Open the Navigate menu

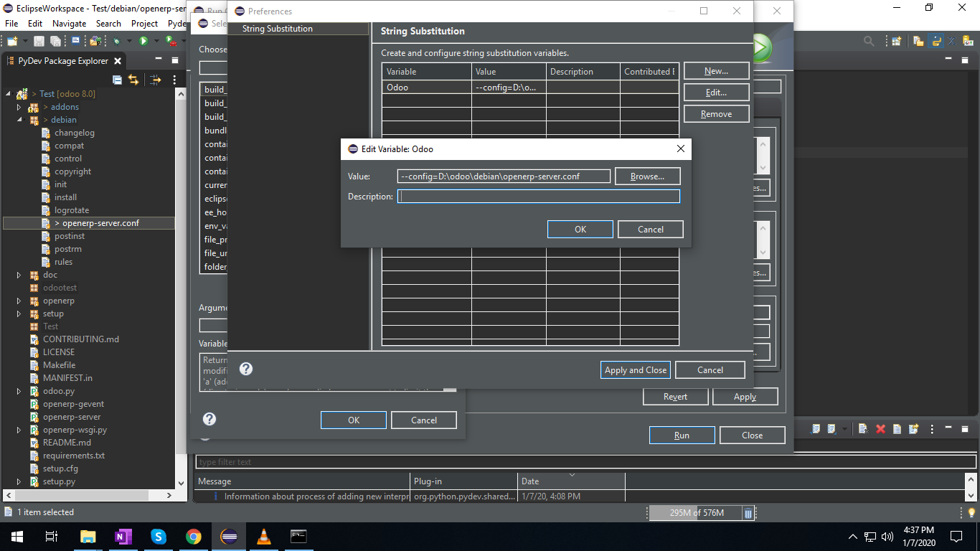69,23
